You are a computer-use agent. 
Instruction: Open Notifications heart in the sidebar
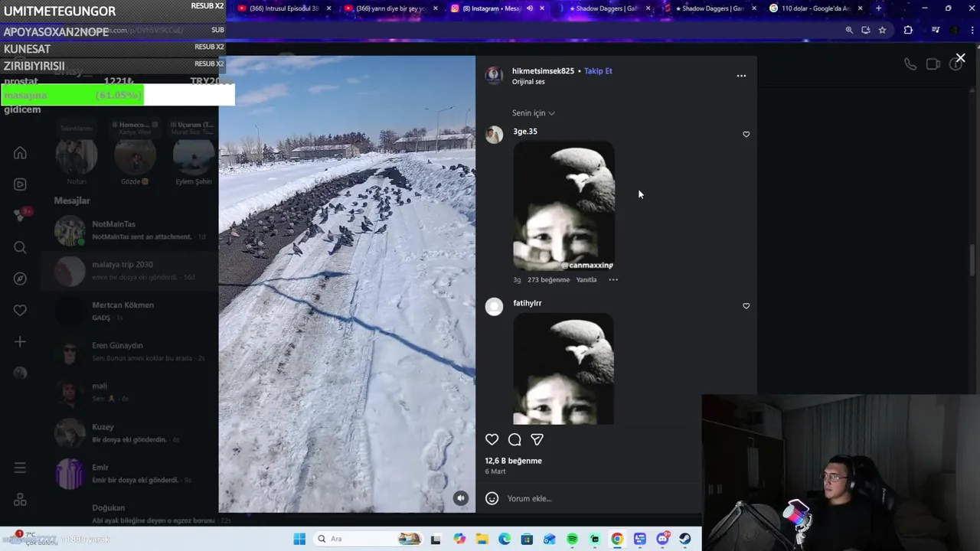[20, 310]
